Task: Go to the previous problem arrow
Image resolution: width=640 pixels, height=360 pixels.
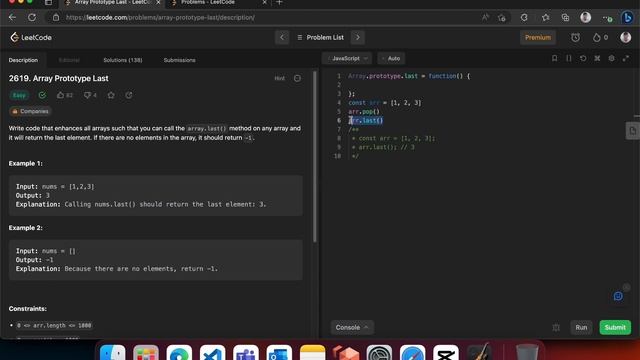Action: tap(282, 38)
